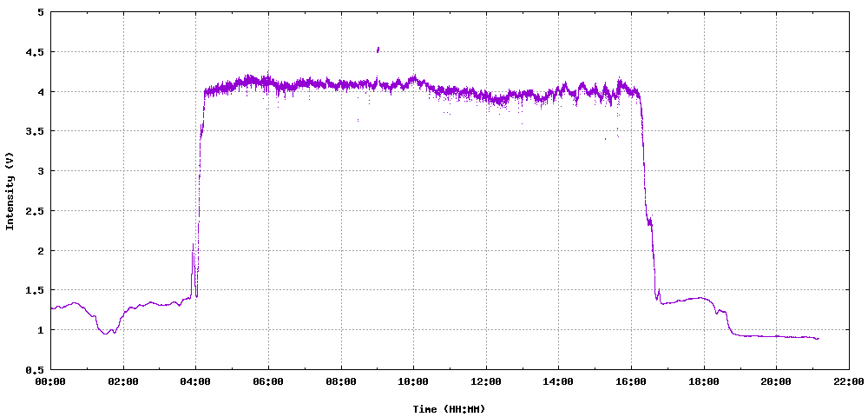This screenshot has width=868, height=417.
Task: Select the "02:00" time axis label
Action: click(123, 381)
